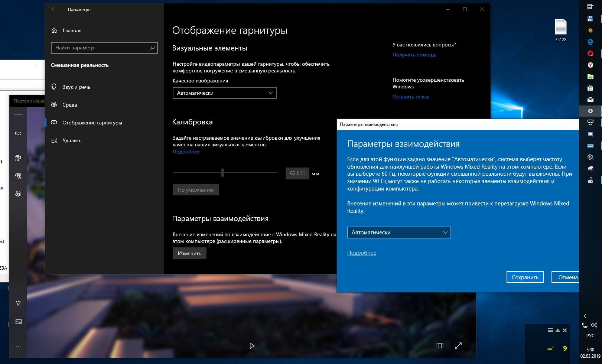Viewport: 602px width, 364px height.
Task: Click the expand-to-fullscreen arrow icon in the portal
Action: click(x=458, y=346)
